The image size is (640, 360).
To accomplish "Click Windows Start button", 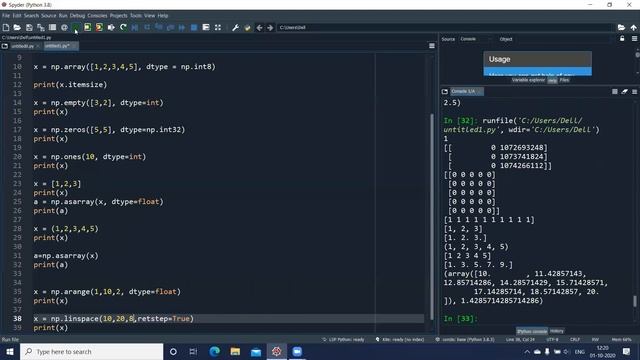I will tap(10, 351).
